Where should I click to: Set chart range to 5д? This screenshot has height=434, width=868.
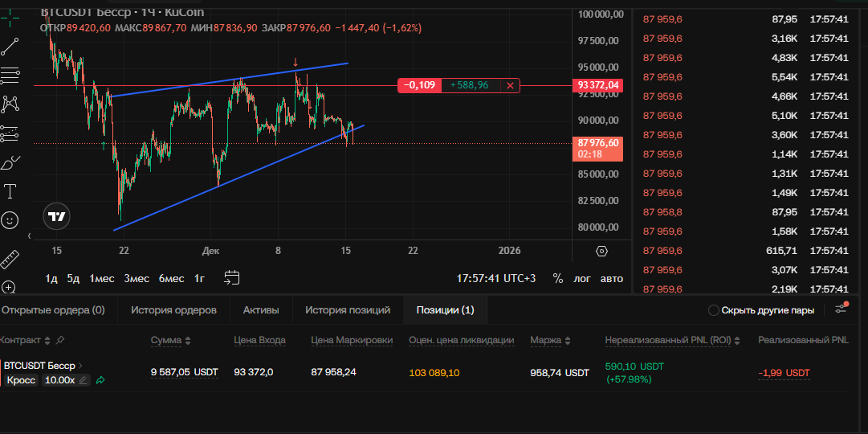tap(73, 278)
